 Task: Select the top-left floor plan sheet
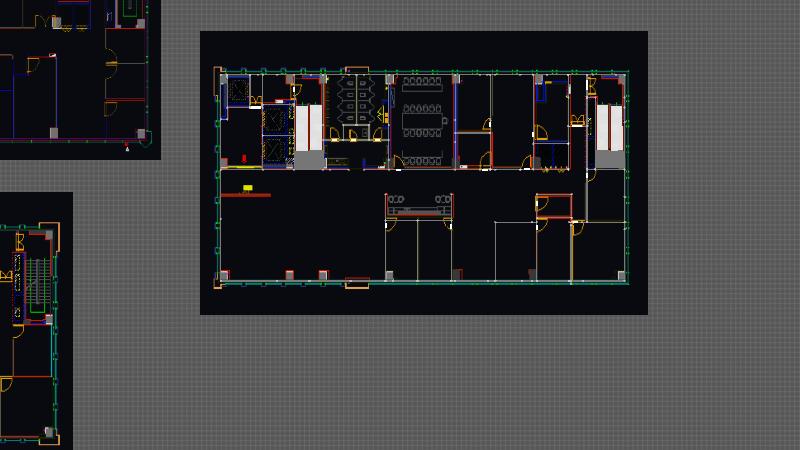[75, 75]
